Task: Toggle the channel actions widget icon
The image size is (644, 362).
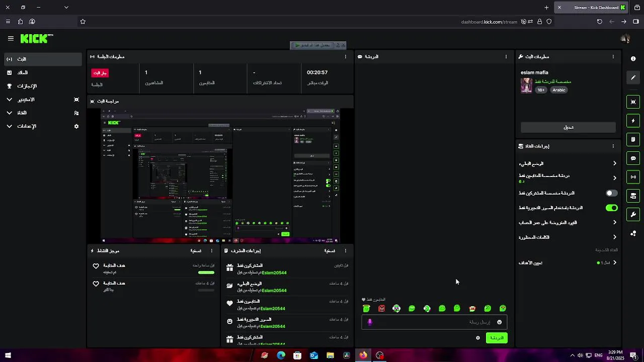Action: 633,196
